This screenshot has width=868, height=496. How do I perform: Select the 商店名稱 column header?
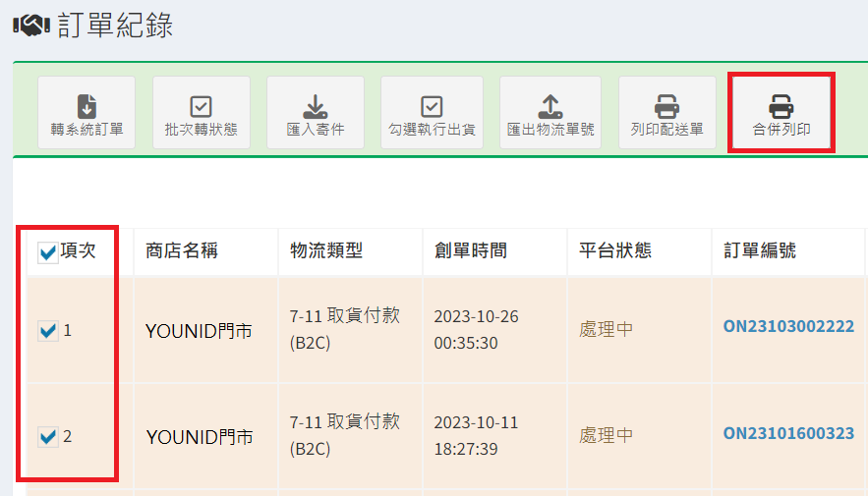(x=182, y=251)
